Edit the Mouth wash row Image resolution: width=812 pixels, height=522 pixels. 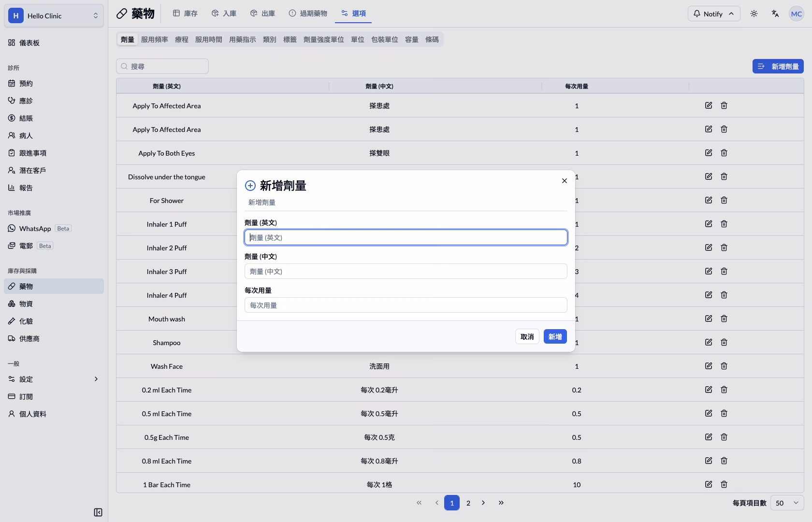[709, 319]
